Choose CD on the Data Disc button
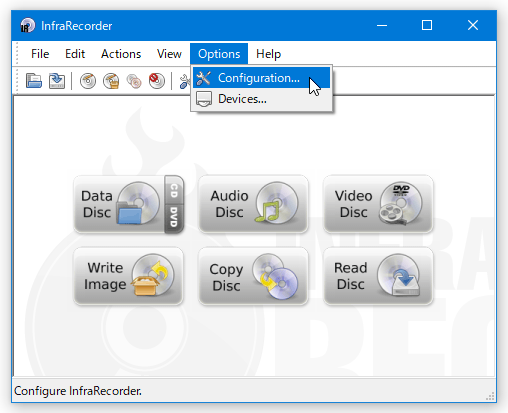Image resolution: width=508 pixels, height=413 pixels. tap(174, 190)
